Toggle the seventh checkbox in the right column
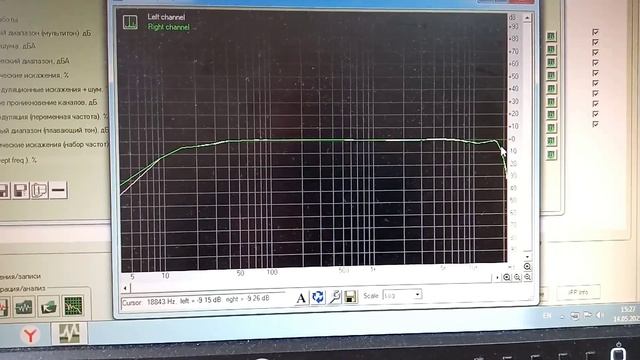 coord(595,93)
